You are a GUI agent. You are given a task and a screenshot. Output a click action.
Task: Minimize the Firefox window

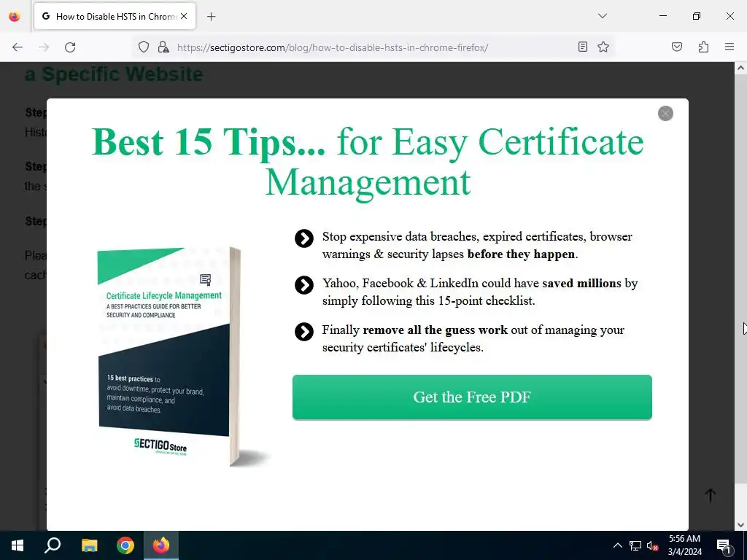click(x=662, y=16)
